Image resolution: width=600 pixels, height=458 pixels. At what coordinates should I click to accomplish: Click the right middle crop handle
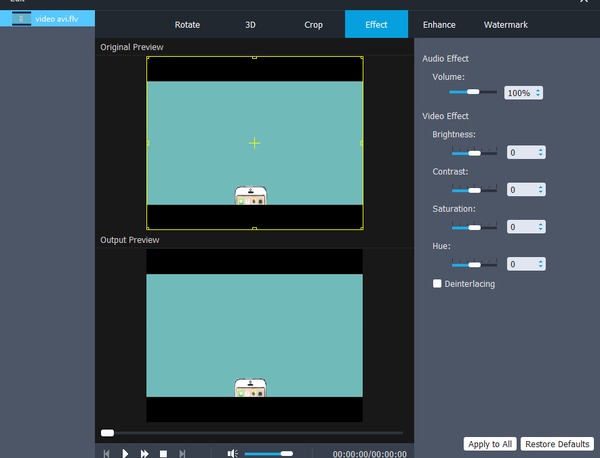pos(362,143)
